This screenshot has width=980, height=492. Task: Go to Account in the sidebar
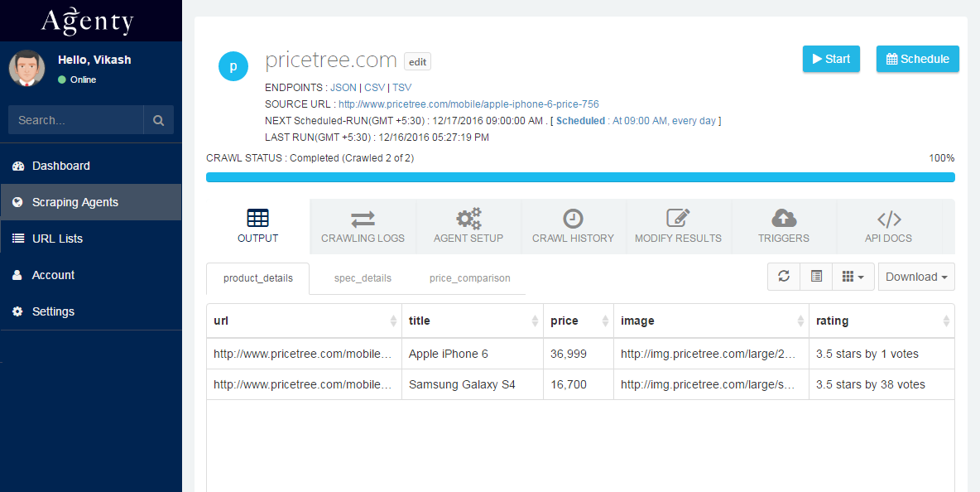point(90,275)
